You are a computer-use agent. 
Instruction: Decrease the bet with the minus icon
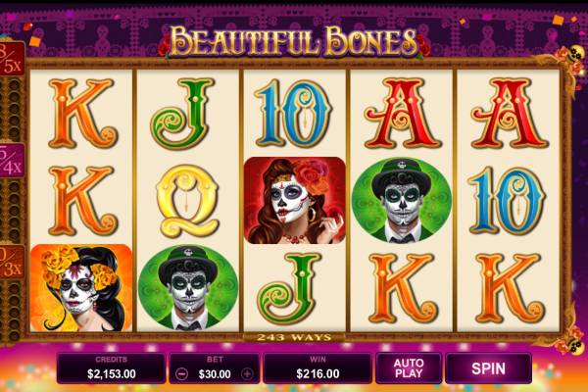point(182,374)
